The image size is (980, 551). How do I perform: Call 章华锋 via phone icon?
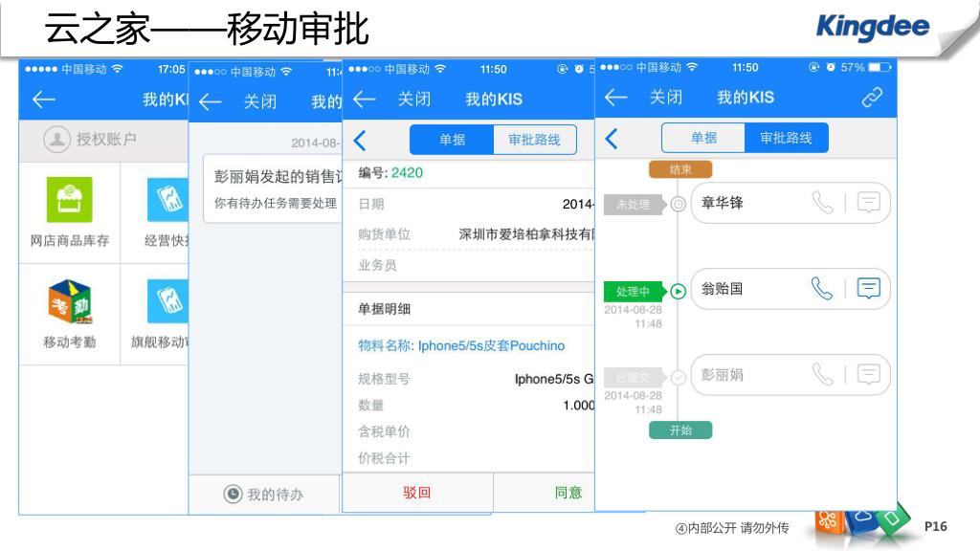[822, 203]
